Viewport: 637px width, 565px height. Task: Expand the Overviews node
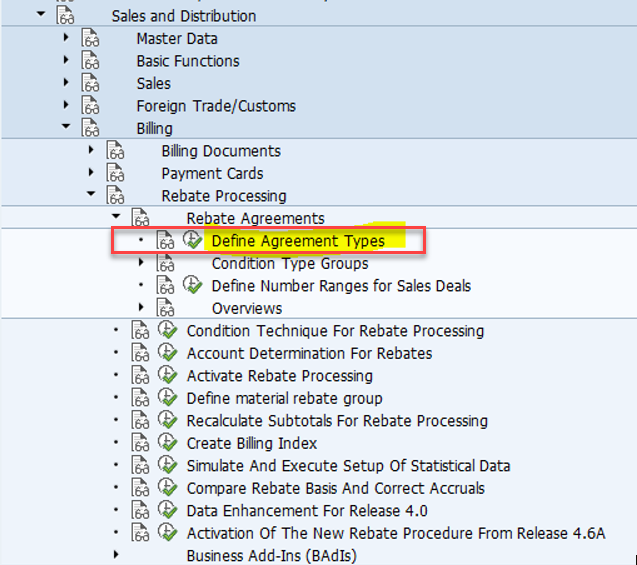(141, 307)
